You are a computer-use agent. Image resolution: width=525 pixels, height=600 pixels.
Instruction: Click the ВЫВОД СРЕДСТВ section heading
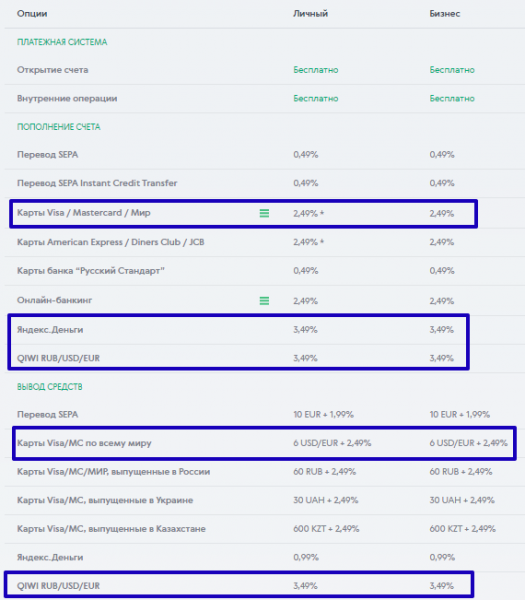coord(50,386)
